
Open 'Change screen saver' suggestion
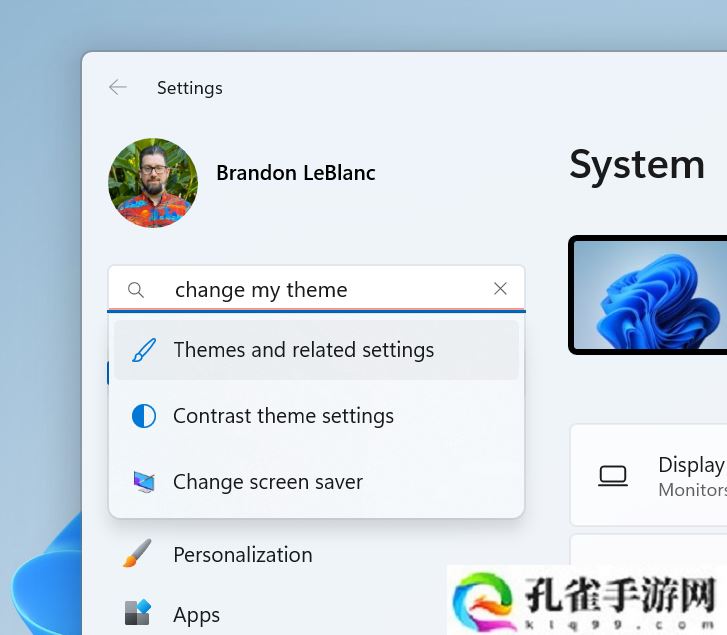(x=316, y=482)
